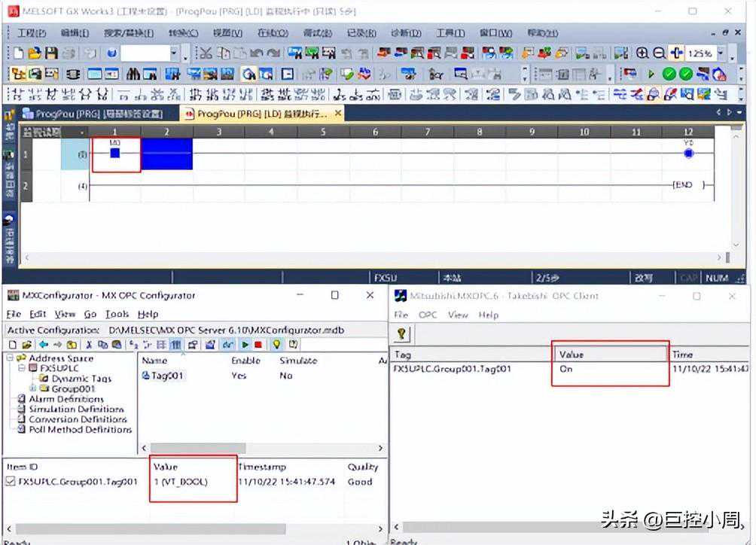
Task: Click the key icon in Takebishi OPC Client
Action: coord(402,333)
